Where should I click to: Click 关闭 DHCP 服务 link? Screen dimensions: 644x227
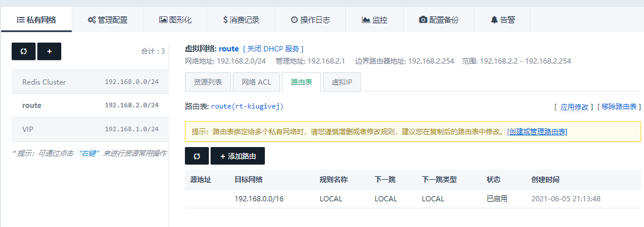(x=273, y=49)
